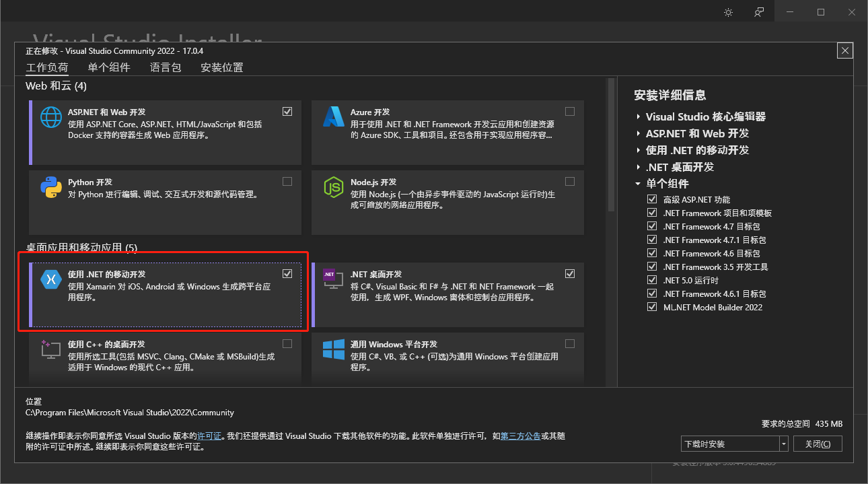Uncheck 高级 ASP.NET 功能 component
The height and width of the screenshot is (484, 868).
tap(651, 199)
